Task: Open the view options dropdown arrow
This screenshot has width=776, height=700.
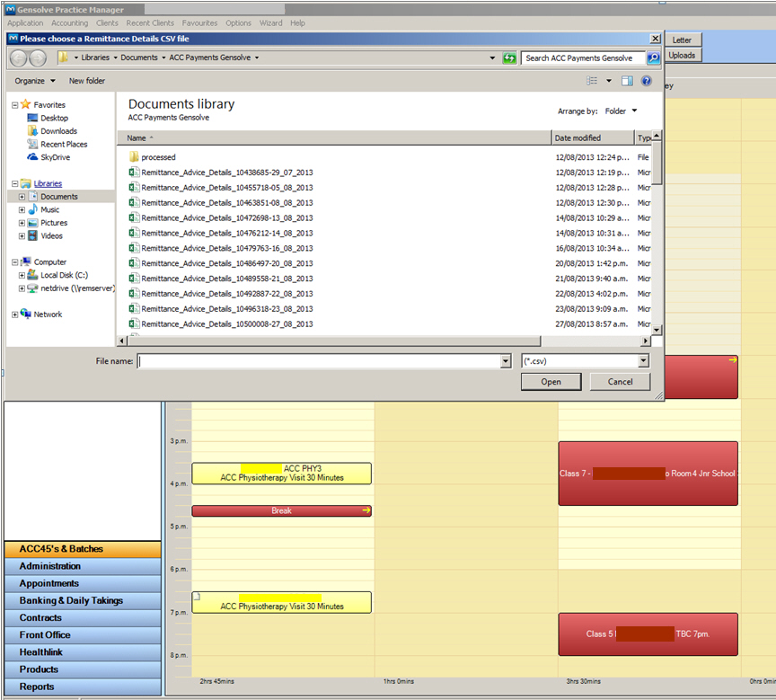Action: [x=609, y=81]
